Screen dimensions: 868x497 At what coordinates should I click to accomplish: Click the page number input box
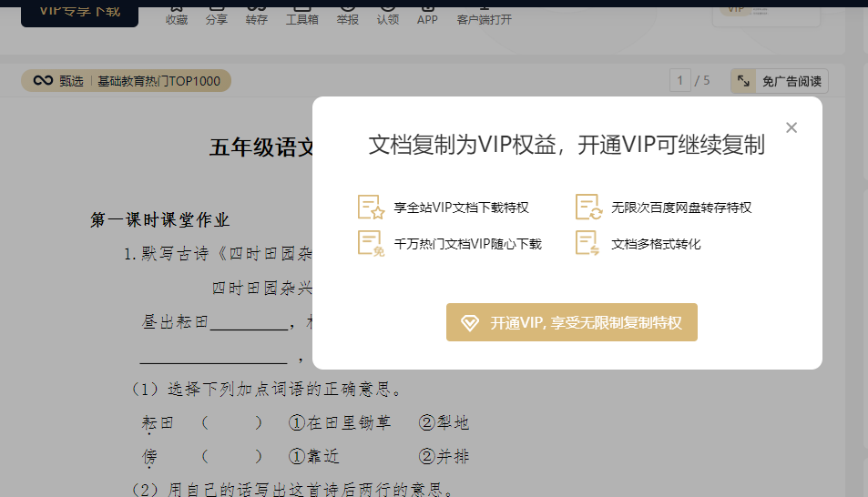pos(679,81)
